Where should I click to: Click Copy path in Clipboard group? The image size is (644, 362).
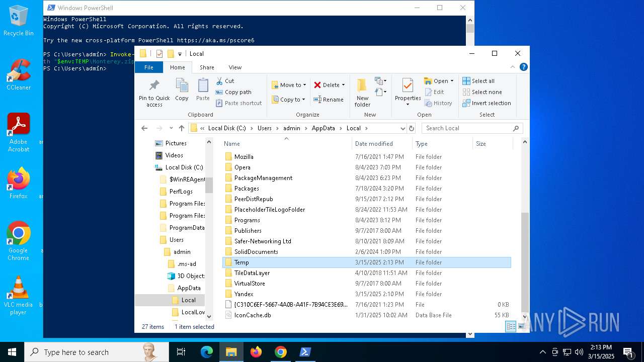point(233,92)
